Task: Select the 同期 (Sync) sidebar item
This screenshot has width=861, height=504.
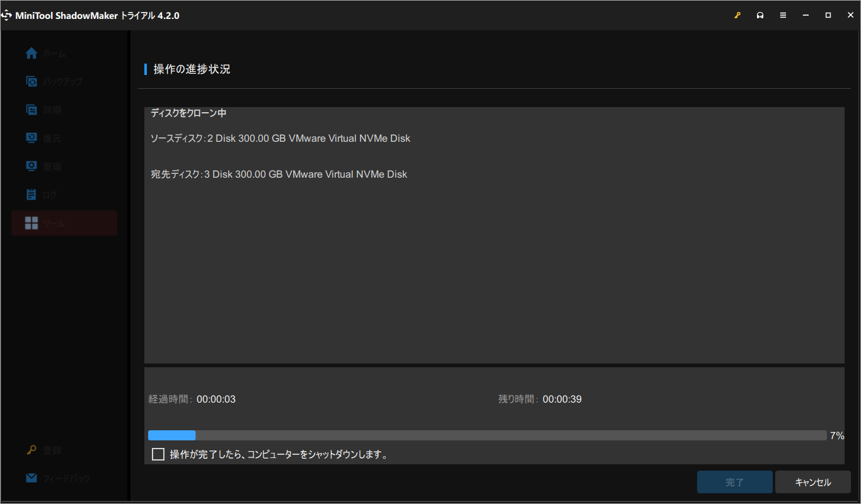Action: (63, 110)
